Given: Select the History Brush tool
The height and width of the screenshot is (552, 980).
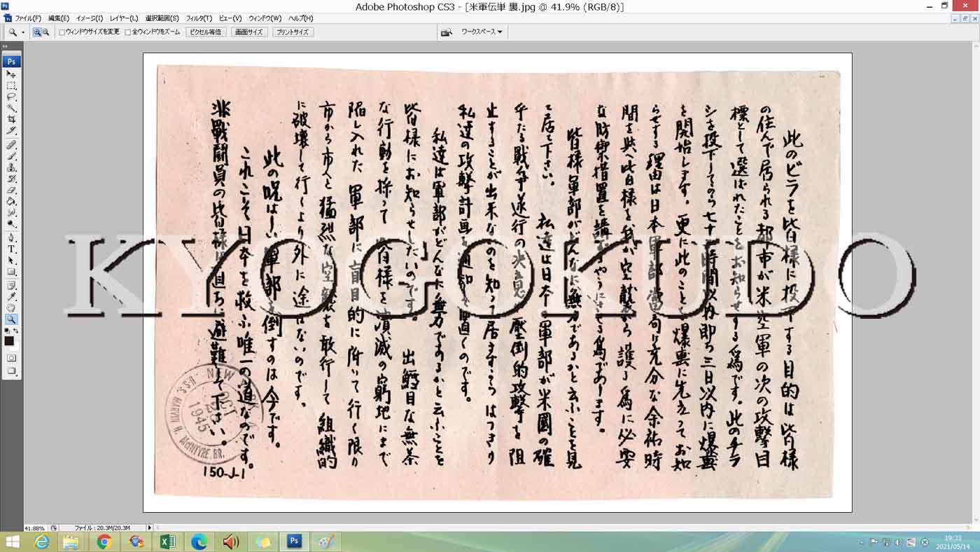Looking at the screenshot, I should (11, 179).
